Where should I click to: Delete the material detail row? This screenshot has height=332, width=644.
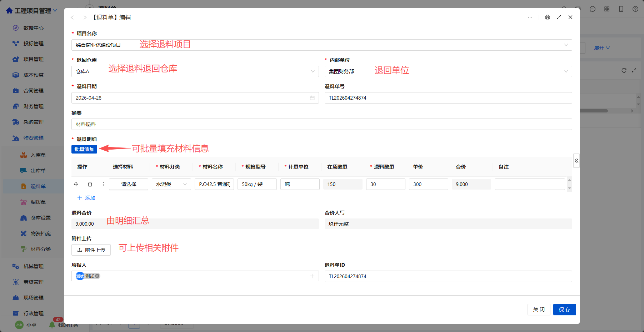[x=90, y=184]
